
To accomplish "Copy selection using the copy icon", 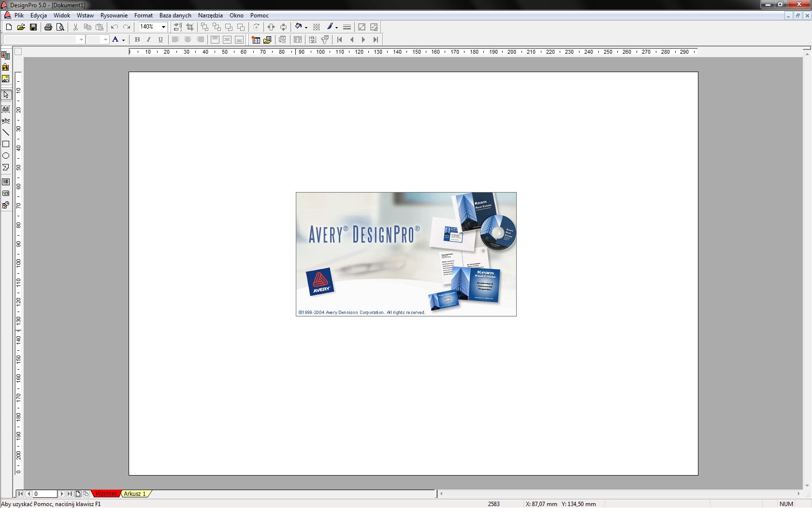I will tap(87, 27).
